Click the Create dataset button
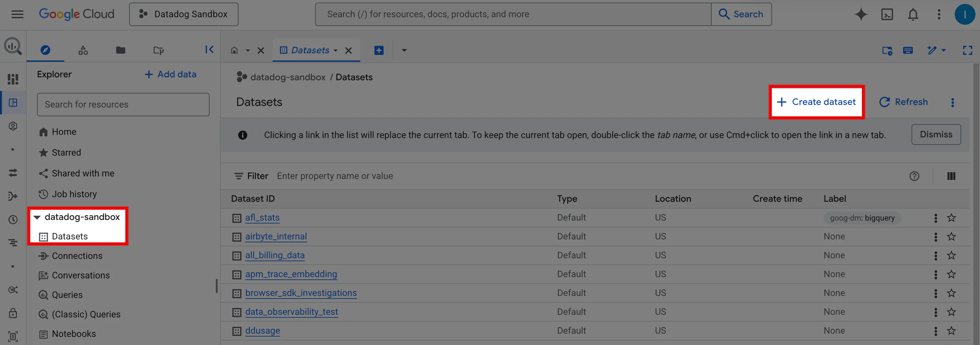980x345 pixels. click(x=816, y=102)
